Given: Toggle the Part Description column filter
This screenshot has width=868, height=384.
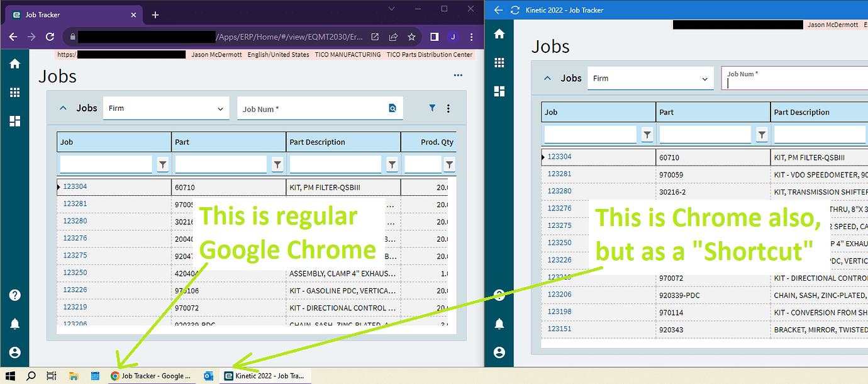Looking at the screenshot, I should [x=392, y=164].
